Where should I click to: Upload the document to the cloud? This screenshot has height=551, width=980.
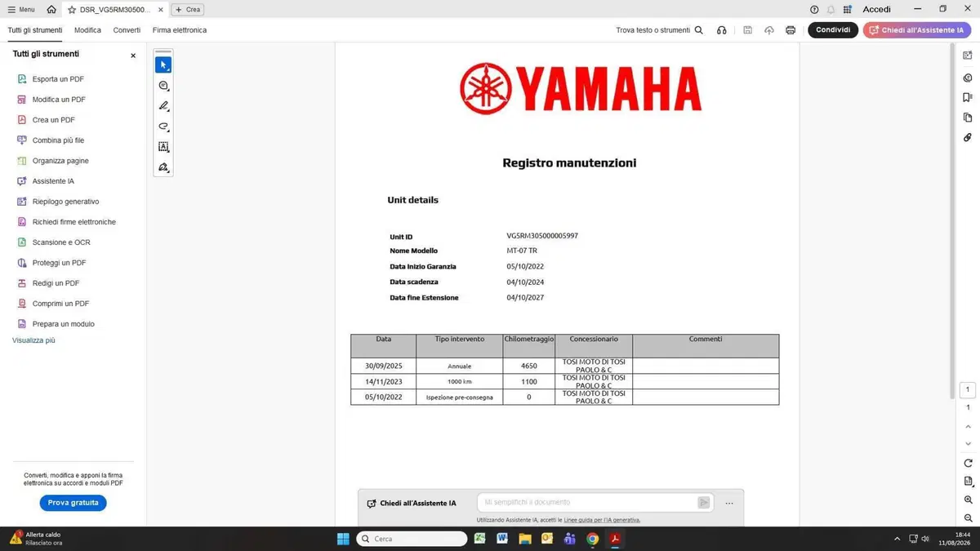[x=769, y=30]
